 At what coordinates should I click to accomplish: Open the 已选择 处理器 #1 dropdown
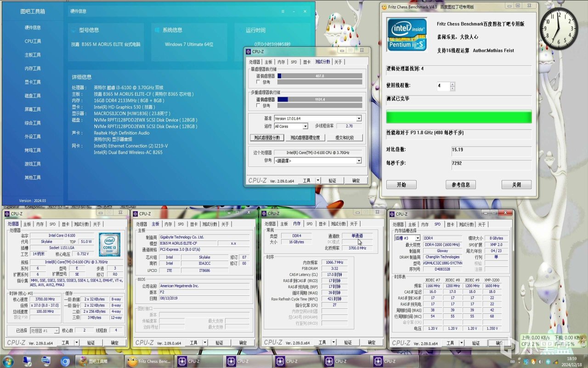pos(57,330)
